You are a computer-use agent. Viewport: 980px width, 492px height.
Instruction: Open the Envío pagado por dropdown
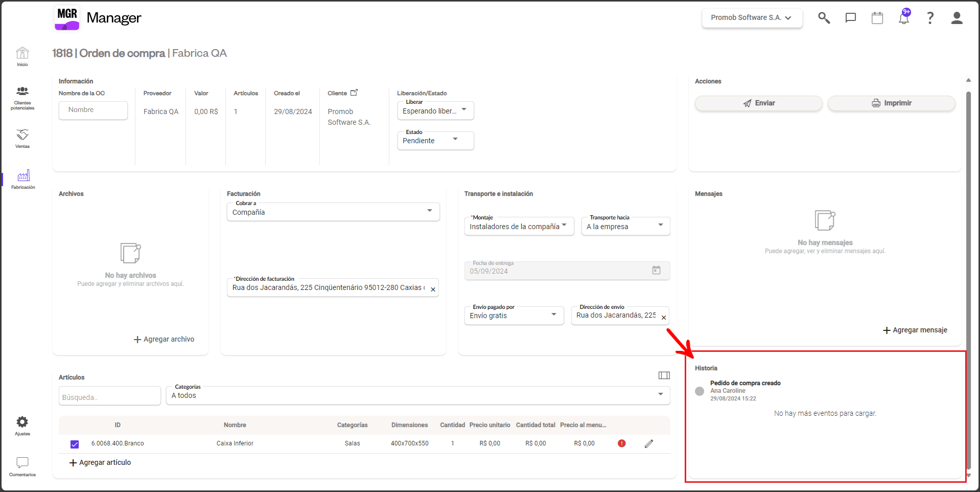pyautogui.click(x=514, y=316)
